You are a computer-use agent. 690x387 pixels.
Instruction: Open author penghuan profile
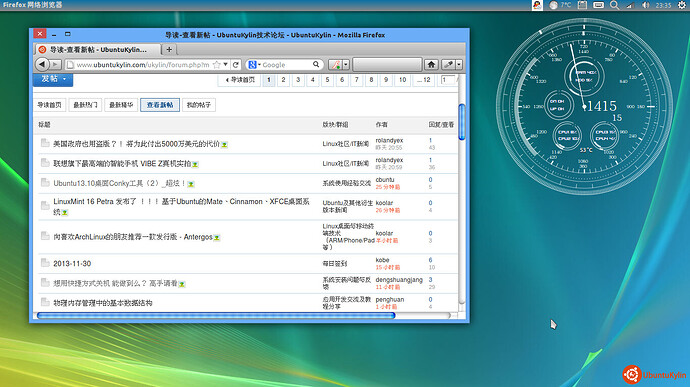[389, 299]
